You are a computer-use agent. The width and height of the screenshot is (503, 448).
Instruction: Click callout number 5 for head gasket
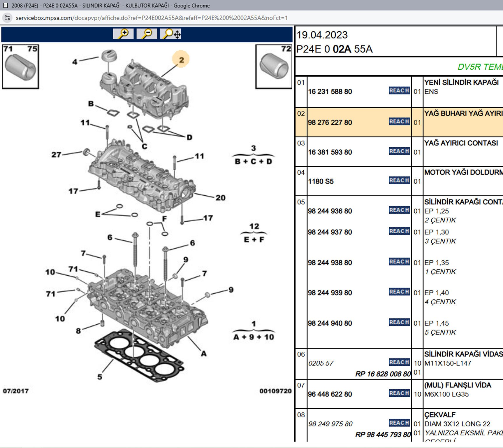coord(100,377)
